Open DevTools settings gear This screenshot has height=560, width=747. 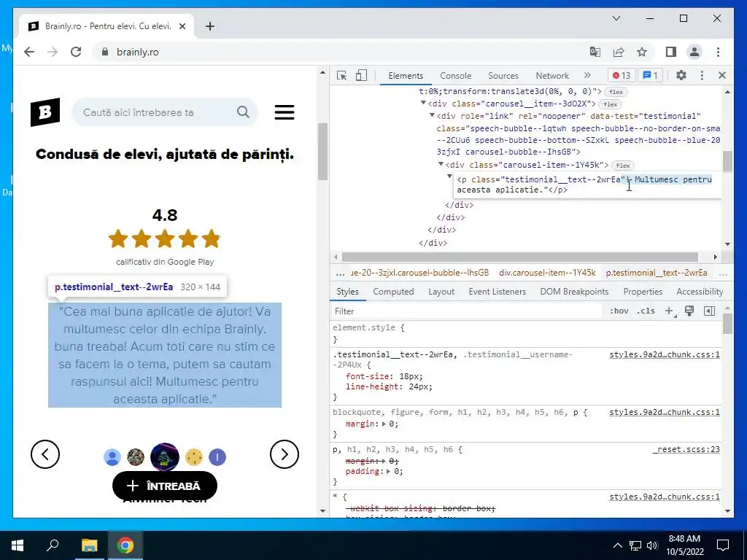tap(681, 75)
